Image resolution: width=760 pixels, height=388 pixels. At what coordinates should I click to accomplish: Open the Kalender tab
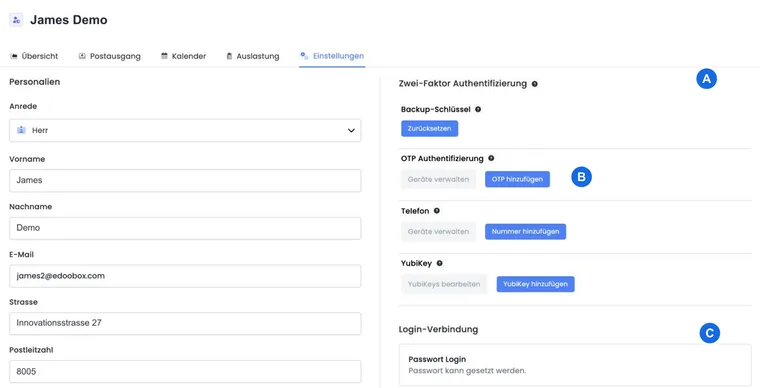[x=183, y=56]
